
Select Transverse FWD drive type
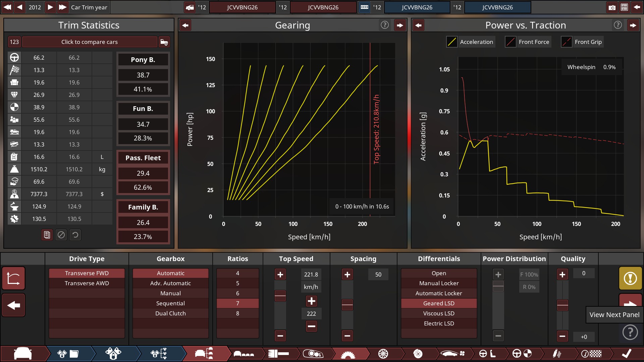[x=87, y=273]
